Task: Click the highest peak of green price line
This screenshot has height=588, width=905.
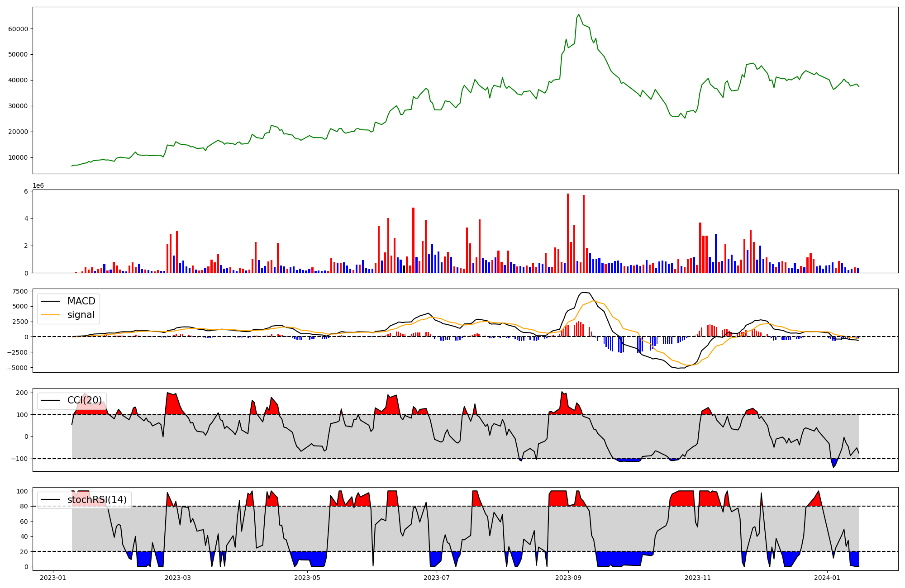Action: point(579,14)
